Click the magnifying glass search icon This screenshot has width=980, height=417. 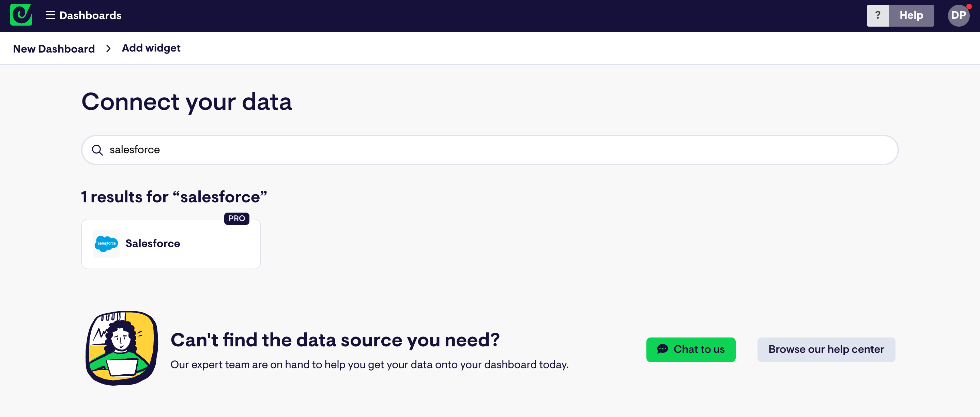pyautogui.click(x=97, y=150)
